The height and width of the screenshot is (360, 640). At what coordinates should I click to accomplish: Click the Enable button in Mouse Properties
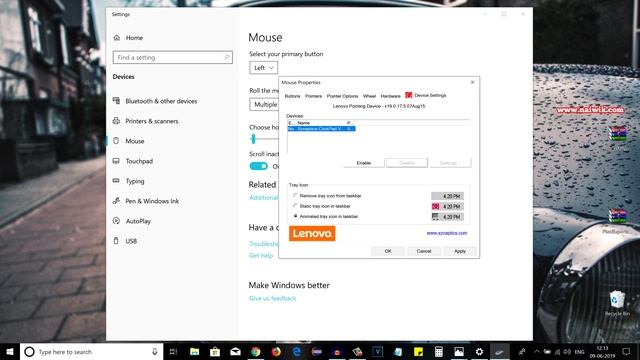point(364,163)
